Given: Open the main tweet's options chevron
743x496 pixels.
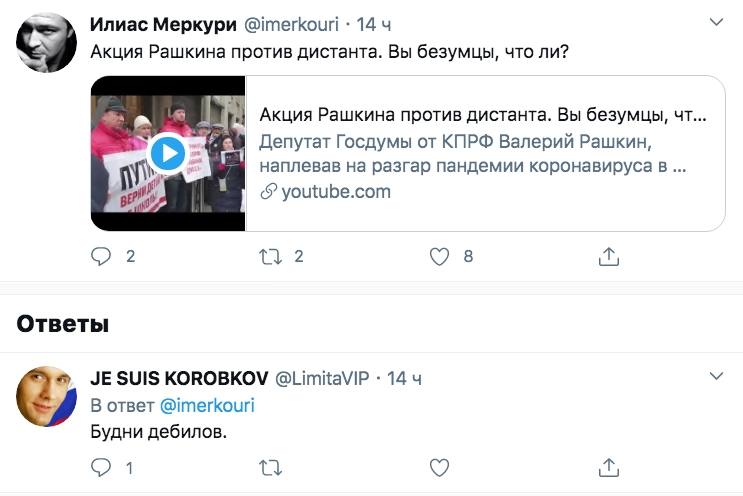Looking at the screenshot, I should 716,21.
